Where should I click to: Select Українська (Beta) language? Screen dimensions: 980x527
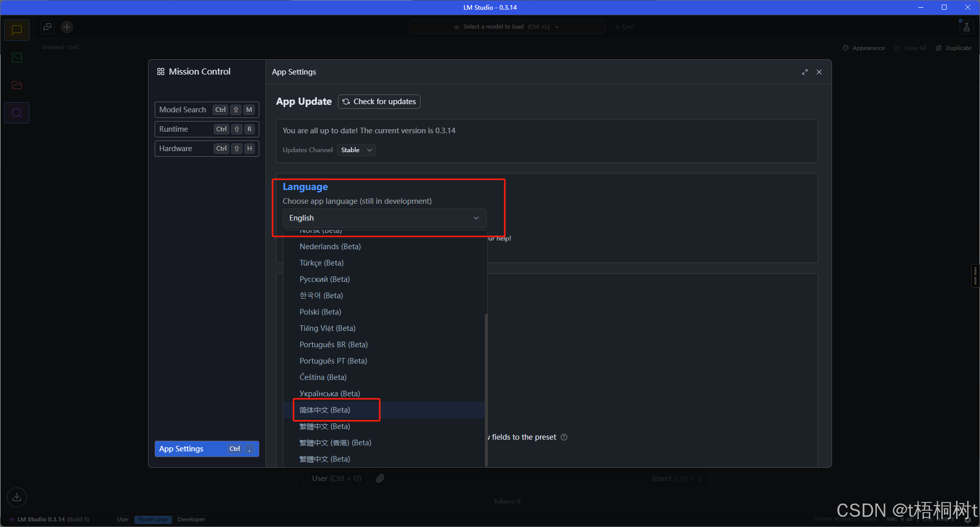384,394
